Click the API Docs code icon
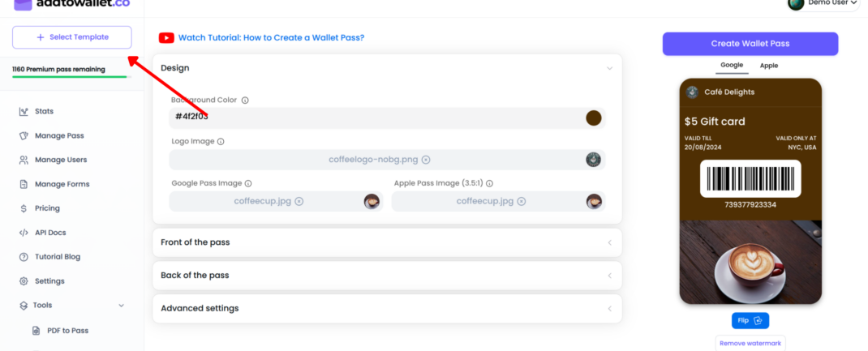The height and width of the screenshot is (351, 868). [24, 233]
